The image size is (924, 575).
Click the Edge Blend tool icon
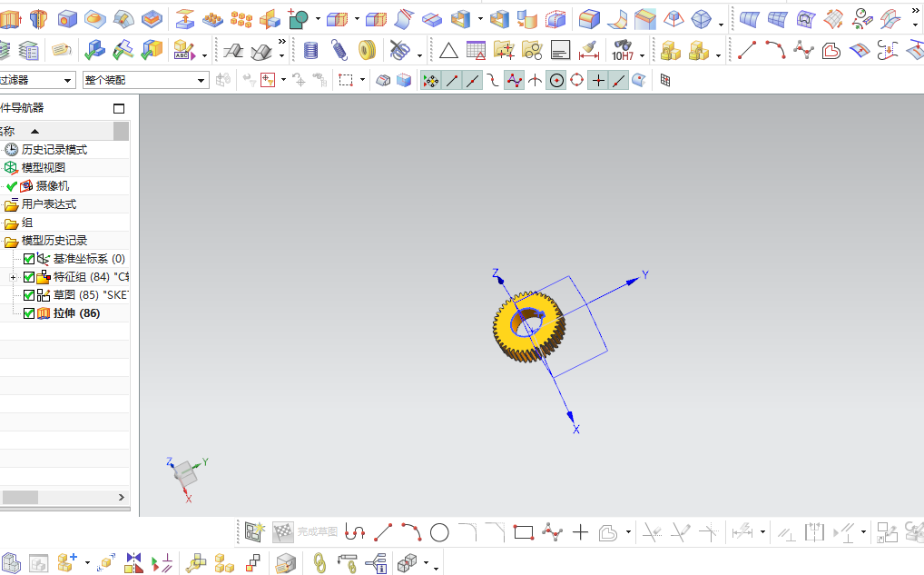click(589, 19)
